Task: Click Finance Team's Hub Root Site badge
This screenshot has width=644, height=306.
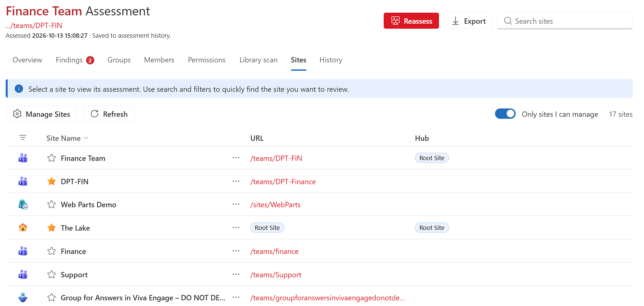Action: coord(432,158)
